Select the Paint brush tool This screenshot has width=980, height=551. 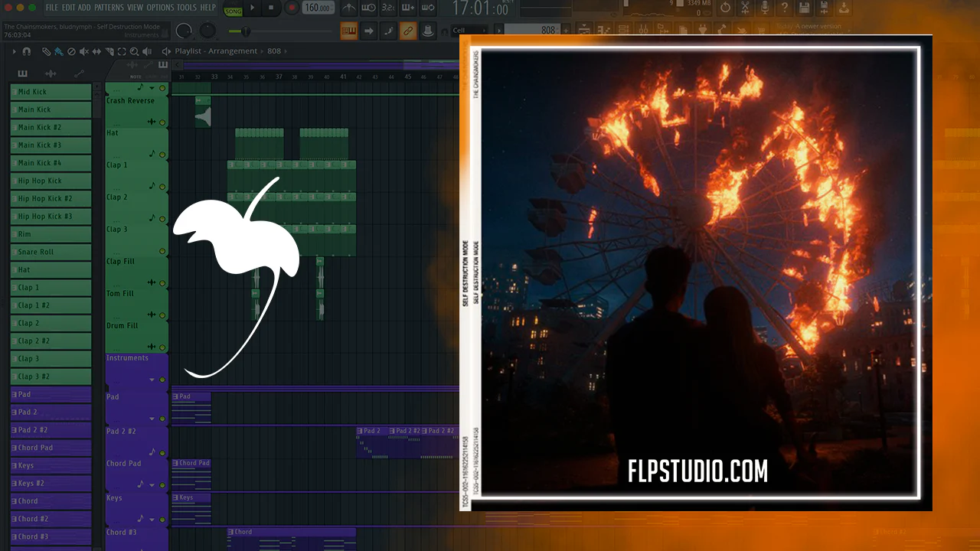59,51
